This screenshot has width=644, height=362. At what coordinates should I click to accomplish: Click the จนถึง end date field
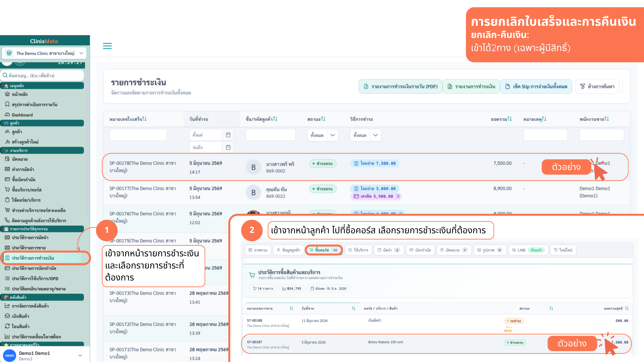click(x=206, y=147)
